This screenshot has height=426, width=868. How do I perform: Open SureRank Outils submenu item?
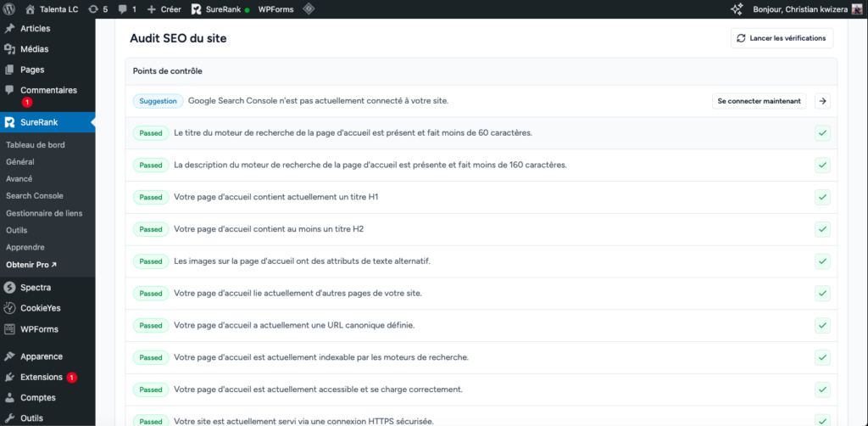coord(17,230)
